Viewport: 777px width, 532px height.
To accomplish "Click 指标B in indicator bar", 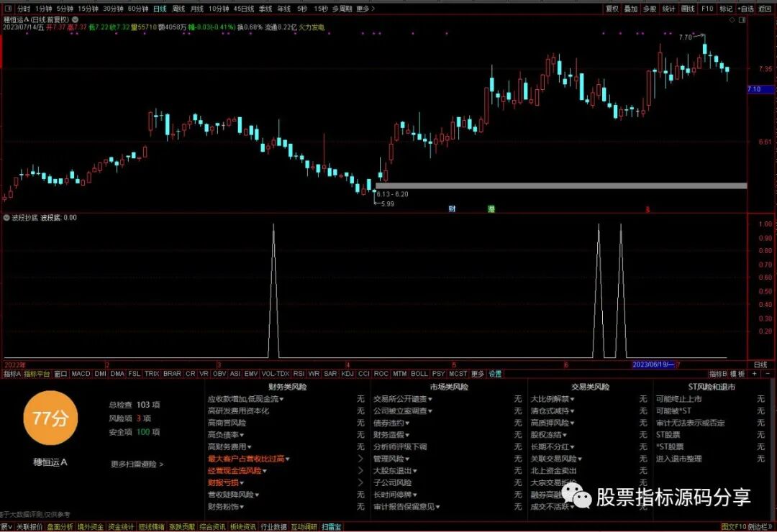I will pyautogui.click(x=717, y=374).
